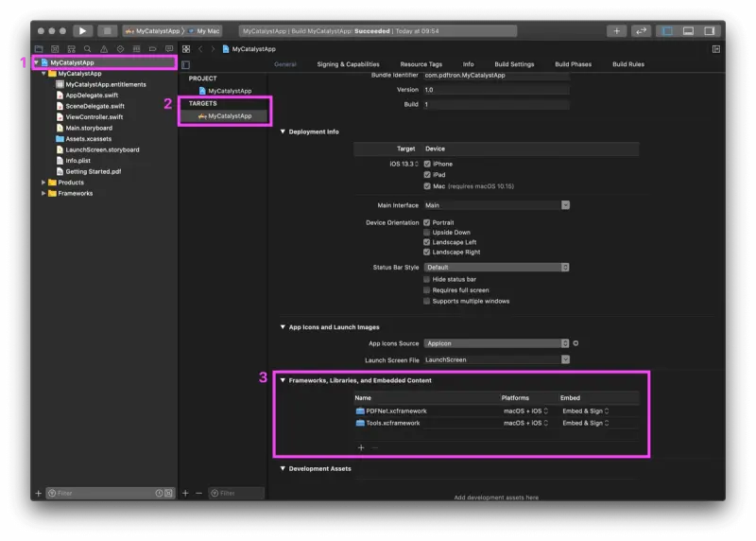
Task: Open the Launch Screen File dropdown
Action: [565, 359]
